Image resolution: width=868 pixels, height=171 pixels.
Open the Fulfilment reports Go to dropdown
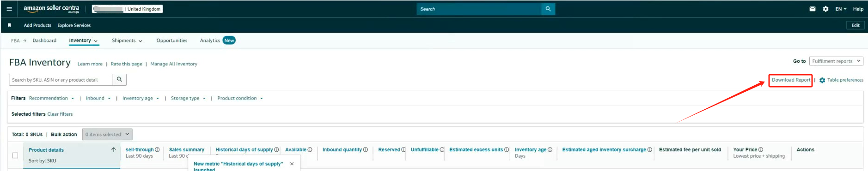[x=836, y=61]
